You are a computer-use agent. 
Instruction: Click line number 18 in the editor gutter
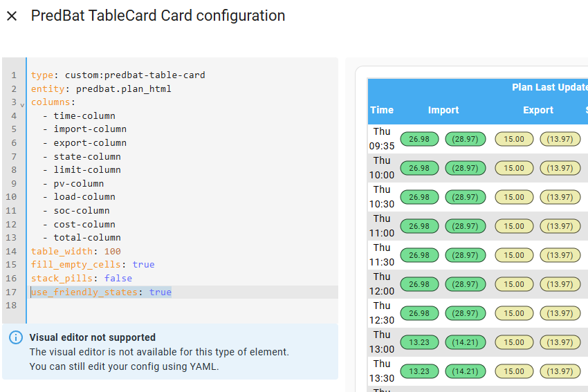(11, 306)
